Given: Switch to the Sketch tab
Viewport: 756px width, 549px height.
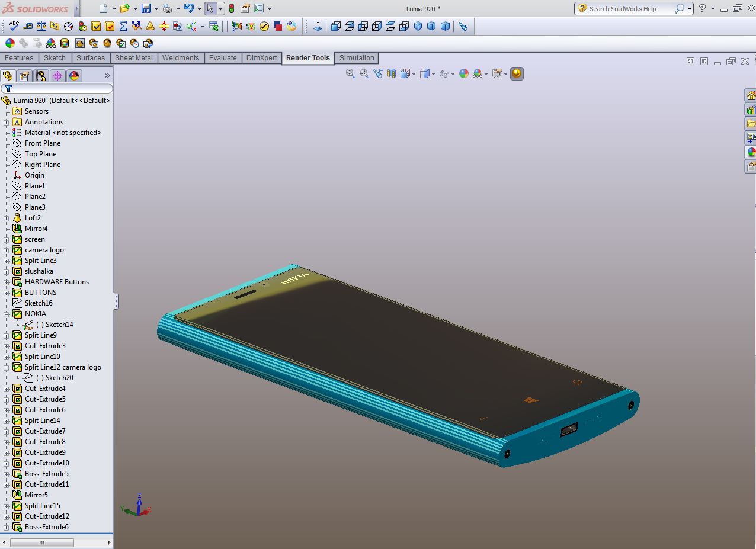Looking at the screenshot, I should [55, 58].
